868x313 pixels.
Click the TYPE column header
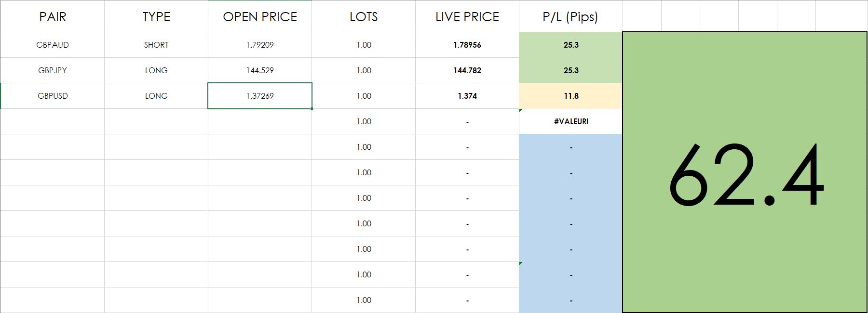tap(156, 17)
